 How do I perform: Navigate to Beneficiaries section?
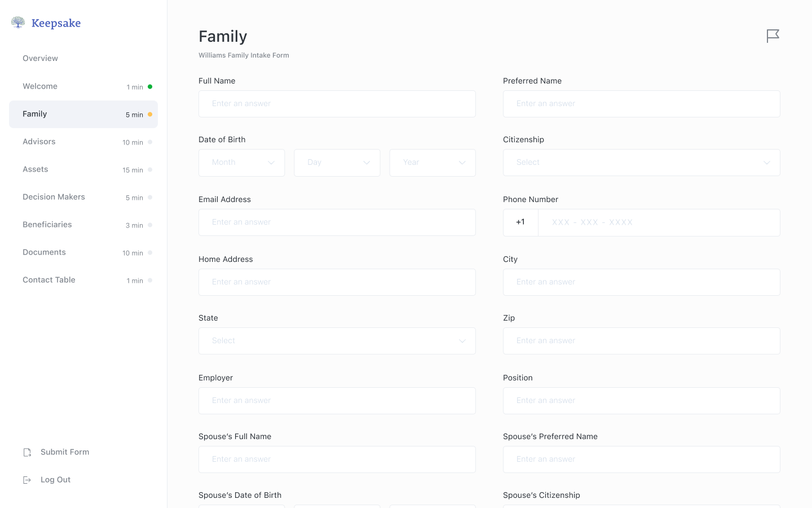coord(47,225)
